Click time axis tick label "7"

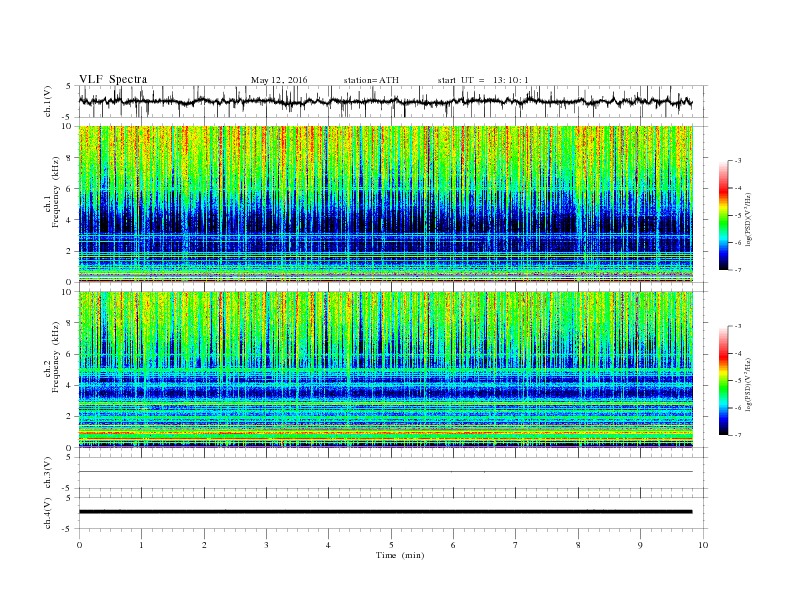[x=515, y=545]
